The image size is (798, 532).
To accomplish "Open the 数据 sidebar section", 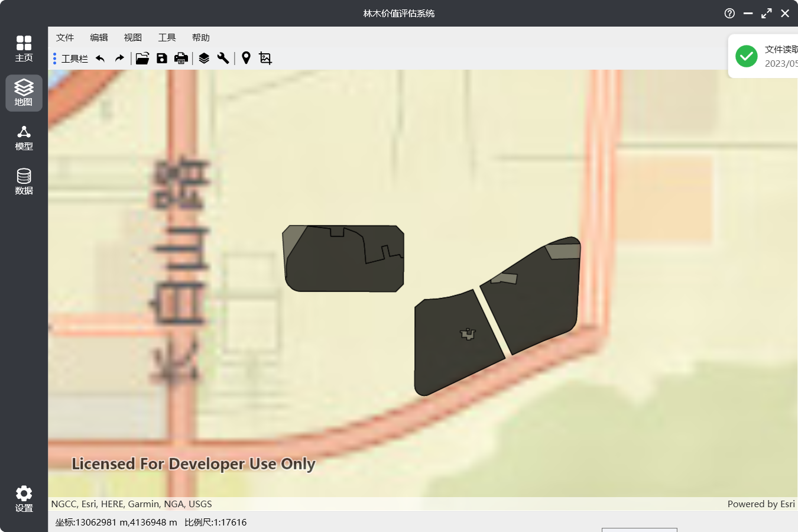I will point(24,181).
